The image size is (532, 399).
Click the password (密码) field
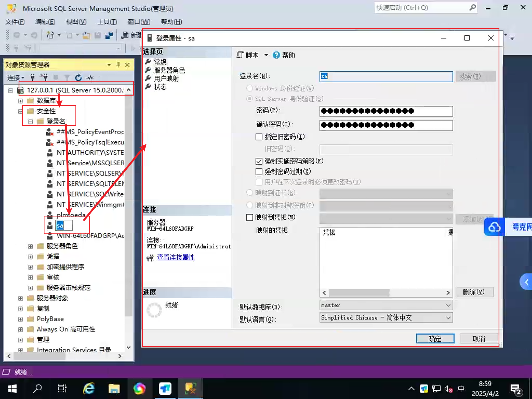pyautogui.click(x=386, y=111)
